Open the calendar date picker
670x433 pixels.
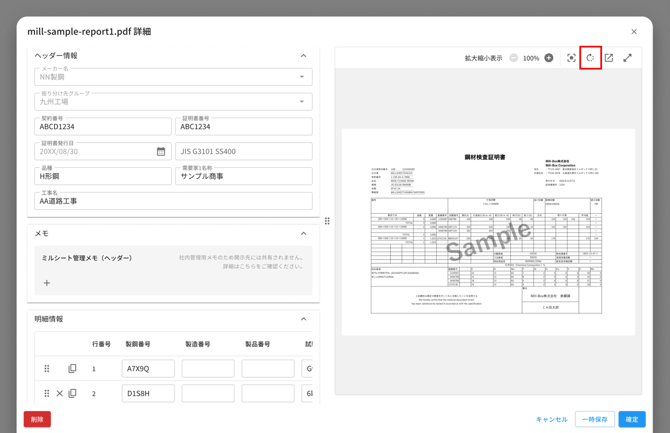click(161, 151)
